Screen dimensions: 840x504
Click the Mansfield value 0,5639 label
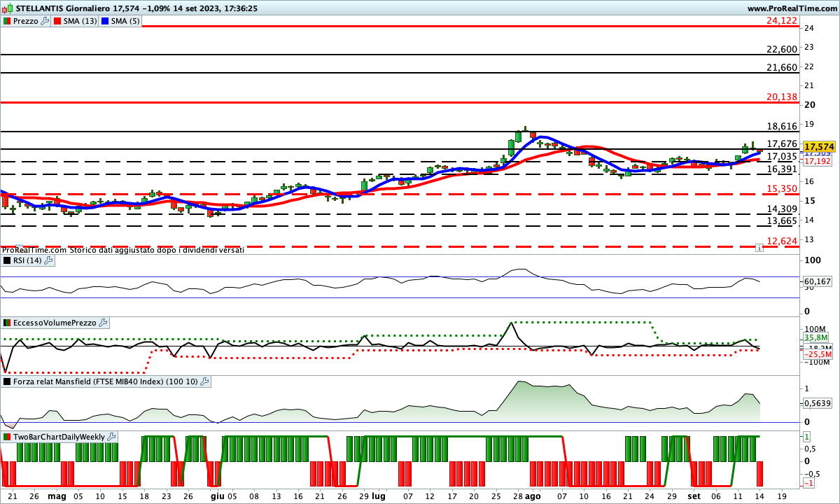[x=817, y=402]
